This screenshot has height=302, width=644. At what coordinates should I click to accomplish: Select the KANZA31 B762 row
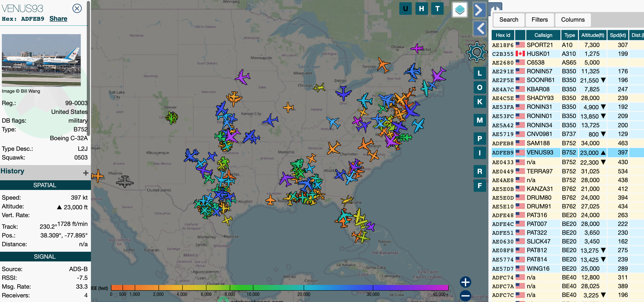[x=568, y=189]
